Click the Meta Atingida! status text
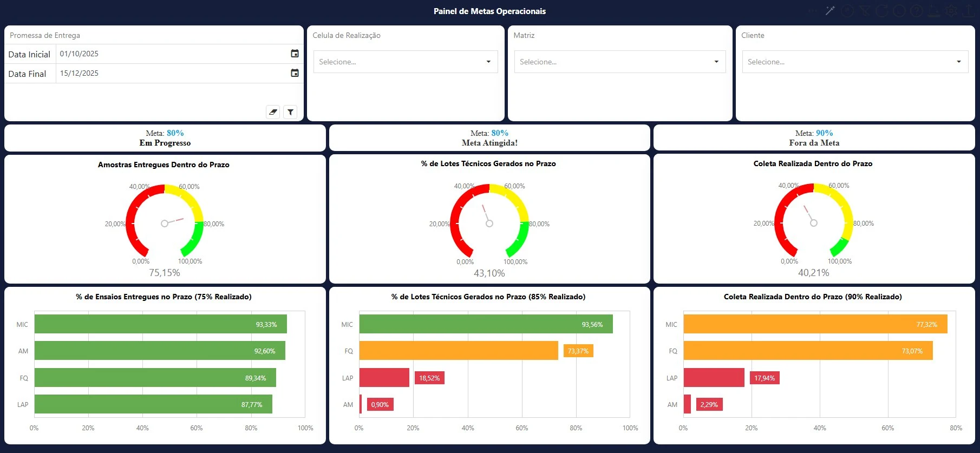980x453 pixels. point(489,143)
